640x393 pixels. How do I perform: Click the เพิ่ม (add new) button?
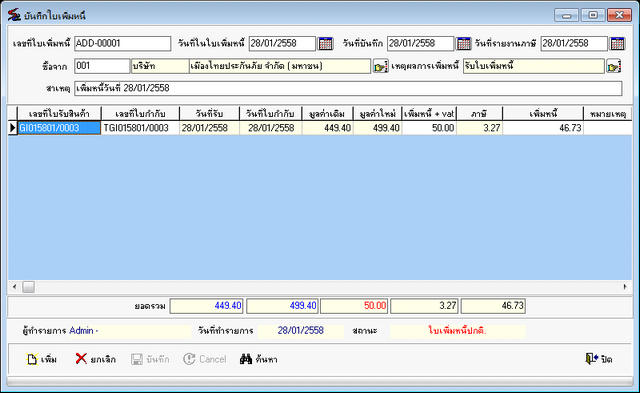click(x=42, y=359)
